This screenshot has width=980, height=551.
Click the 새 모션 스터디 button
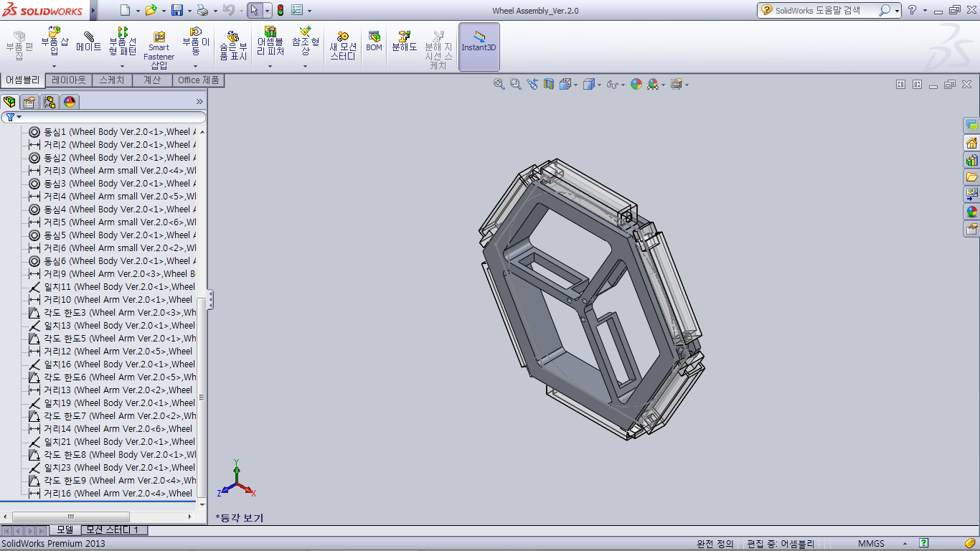click(x=342, y=45)
